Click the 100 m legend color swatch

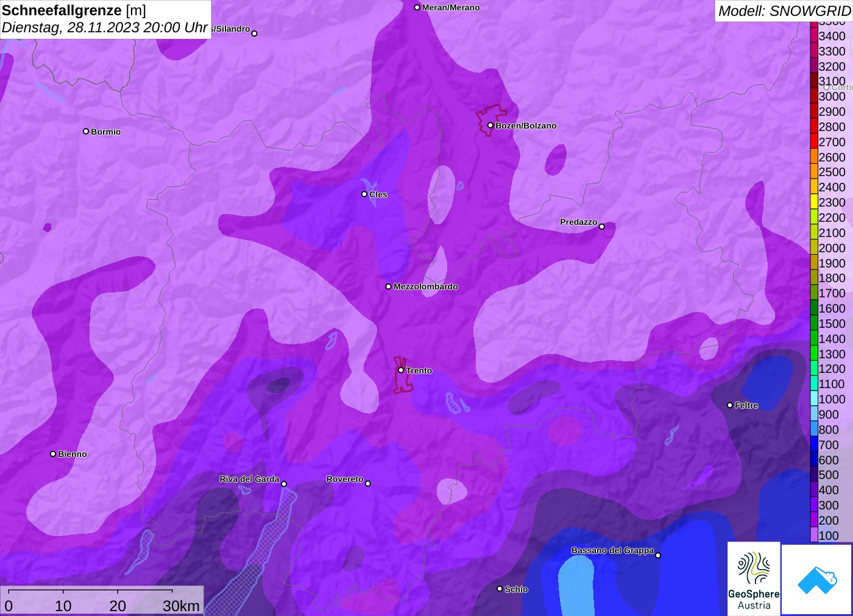[x=814, y=536]
